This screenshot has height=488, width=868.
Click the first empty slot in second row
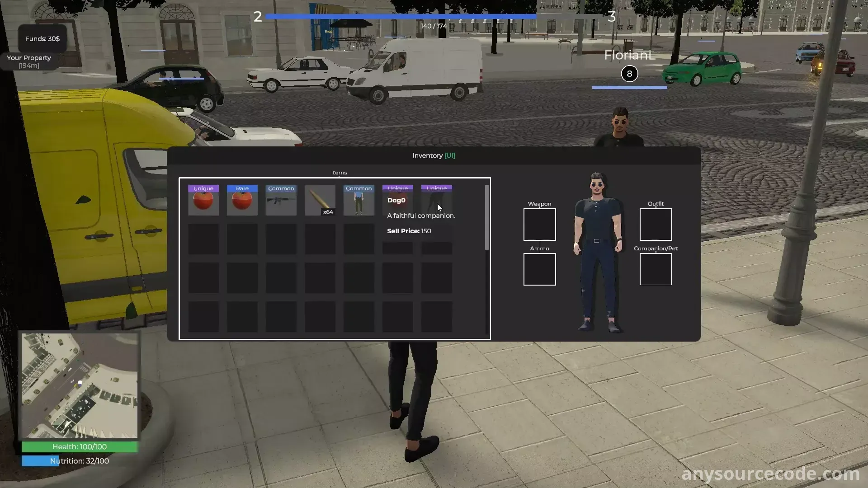click(203, 239)
